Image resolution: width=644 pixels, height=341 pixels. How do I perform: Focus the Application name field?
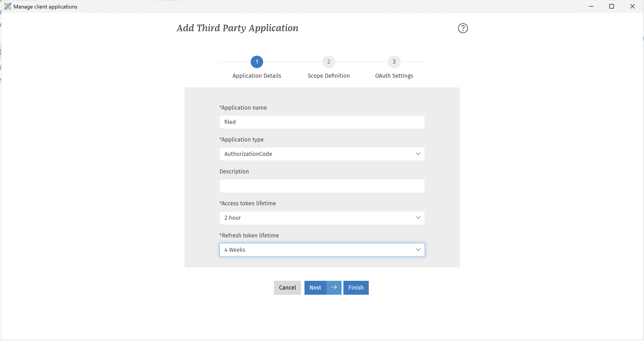point(322,122)
